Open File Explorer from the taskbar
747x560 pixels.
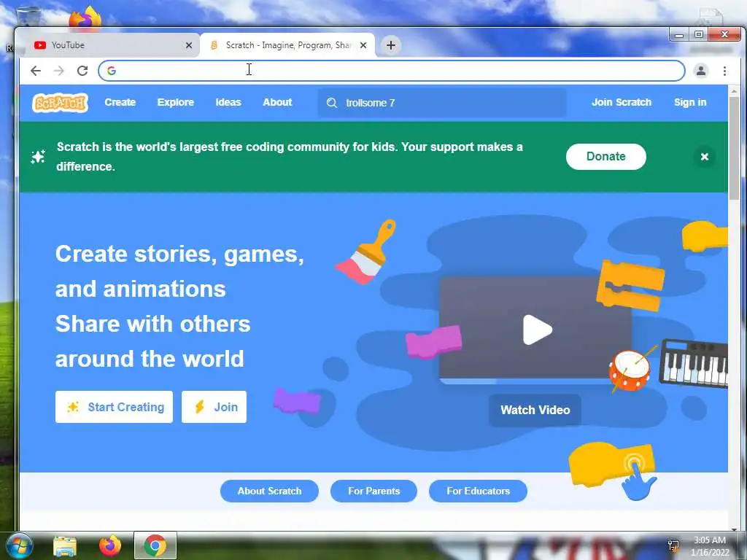coord(65,545)
